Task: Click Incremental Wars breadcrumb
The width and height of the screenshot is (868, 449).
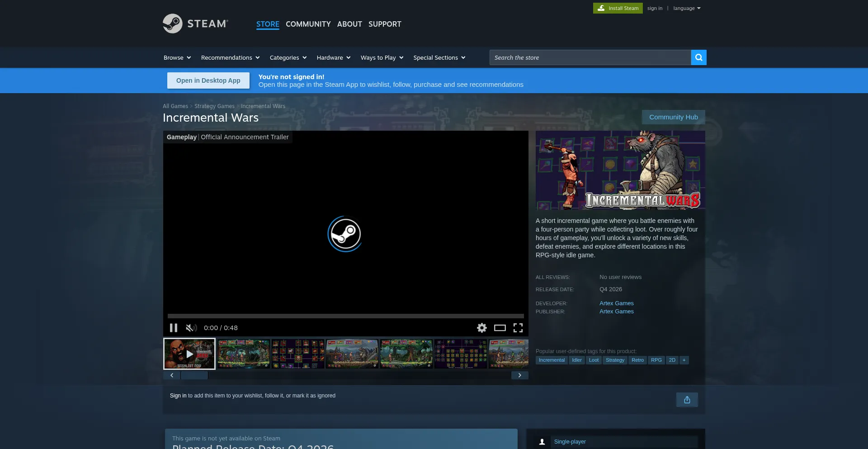Action: (263, 106)
